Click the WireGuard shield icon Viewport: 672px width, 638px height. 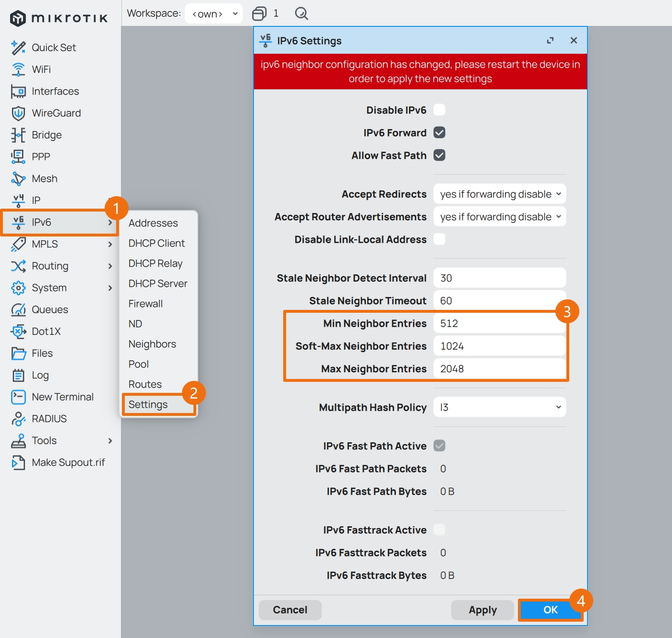tap(18, 113)
